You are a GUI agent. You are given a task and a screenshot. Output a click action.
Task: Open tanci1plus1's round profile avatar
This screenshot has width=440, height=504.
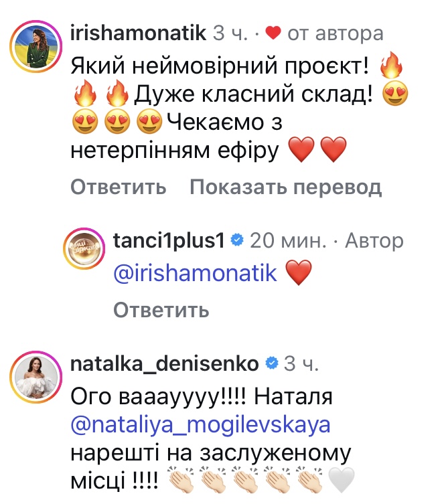(84, 250)
